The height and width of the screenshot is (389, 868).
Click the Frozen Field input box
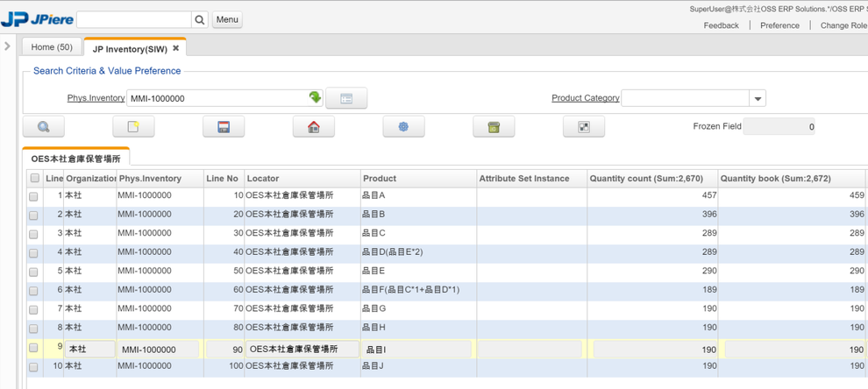coord(779,127)
